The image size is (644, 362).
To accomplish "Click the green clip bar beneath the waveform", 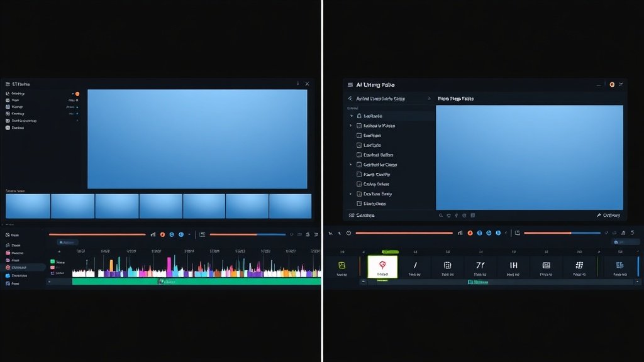I will tap(196, 282).
